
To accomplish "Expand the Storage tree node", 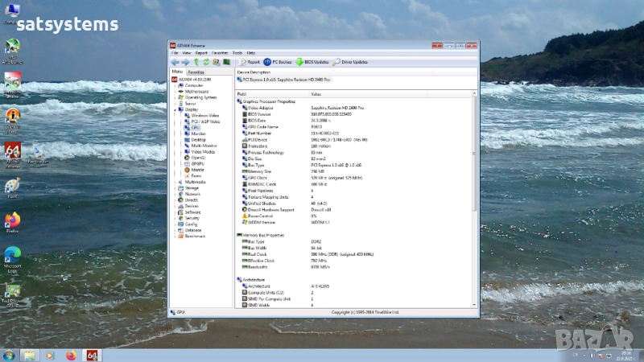I will click(174, 187).
